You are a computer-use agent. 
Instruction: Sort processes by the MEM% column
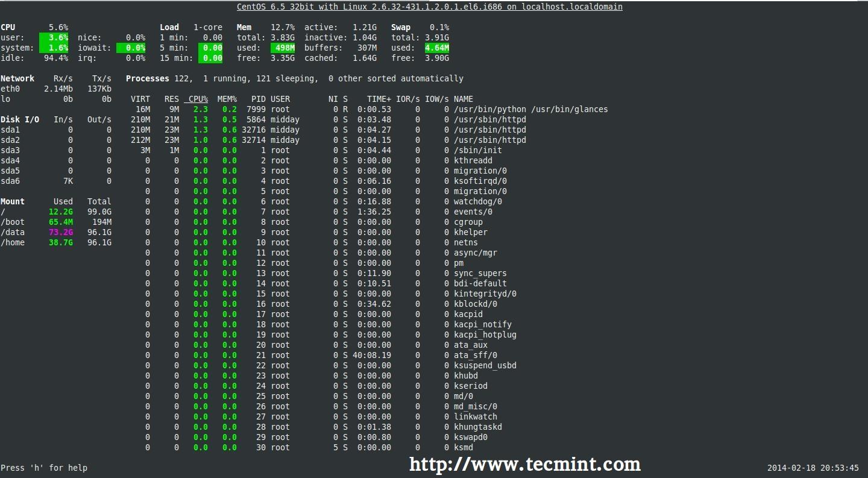coord(227,99)
